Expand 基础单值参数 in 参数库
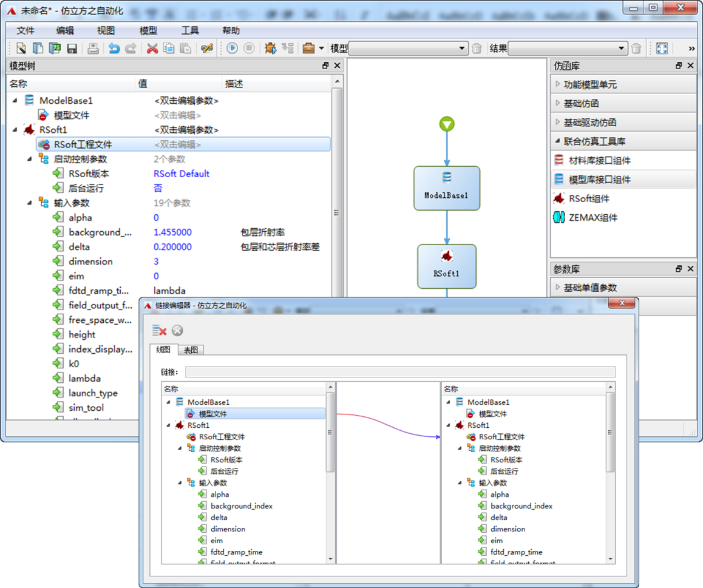Image resolution: width=703 pixels, height=588 pixels. (558, 287)
